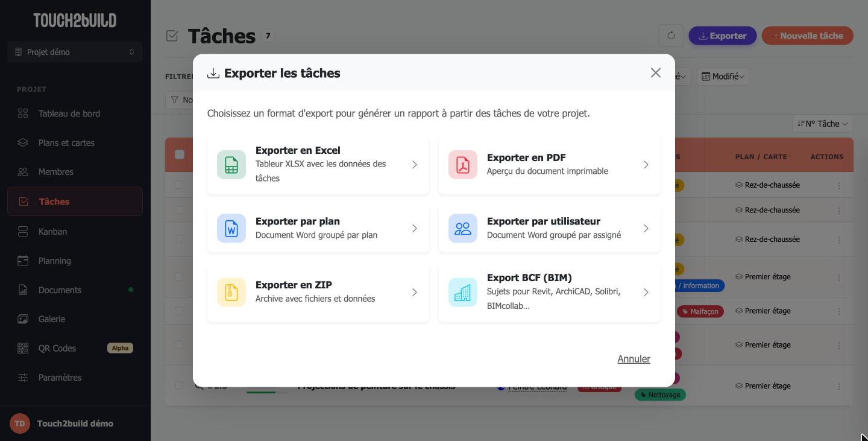Close the Exporter les tâches dialog
Viewport: 868px width, 441px height.
656,73
